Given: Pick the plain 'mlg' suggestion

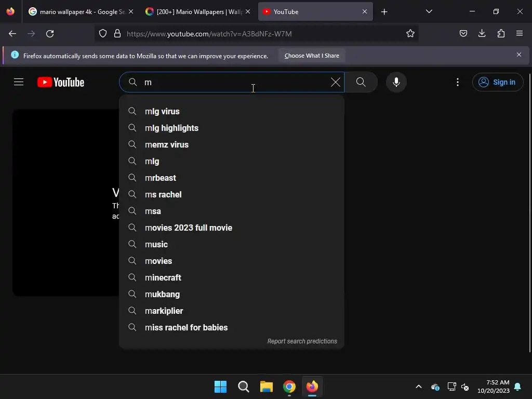Looking at the screenshot, I should tap(232, 161).
